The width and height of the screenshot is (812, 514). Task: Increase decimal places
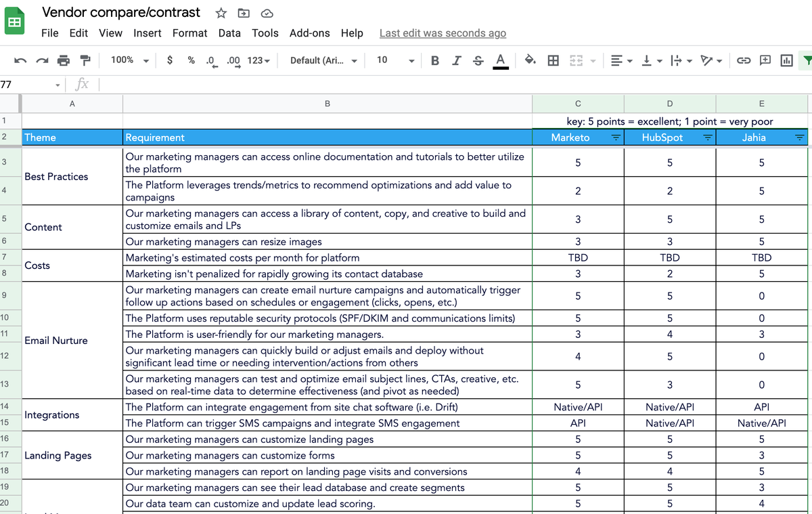(x=233, y=60)
